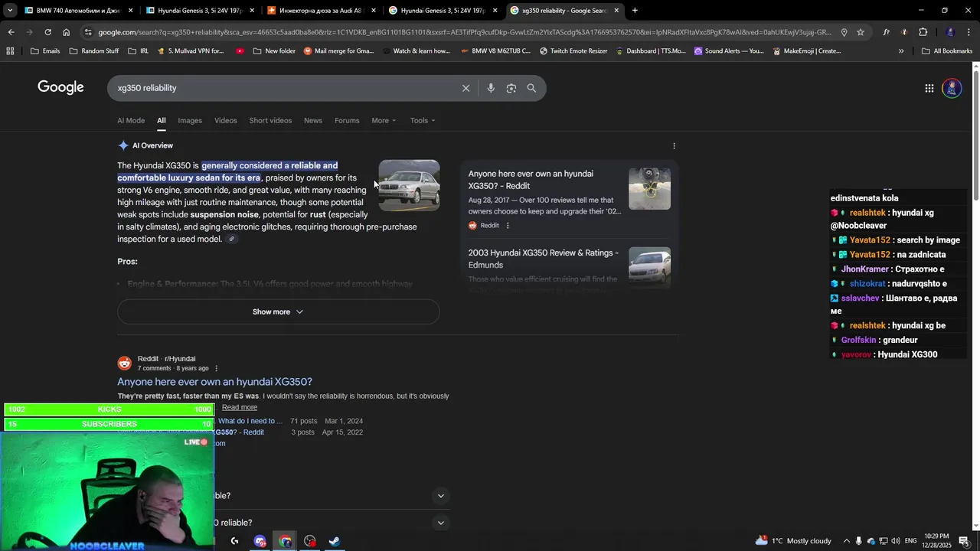Viewport: 980px width, 551px height.
Task: Expand the first People also ask question
Action: point(440,496)
